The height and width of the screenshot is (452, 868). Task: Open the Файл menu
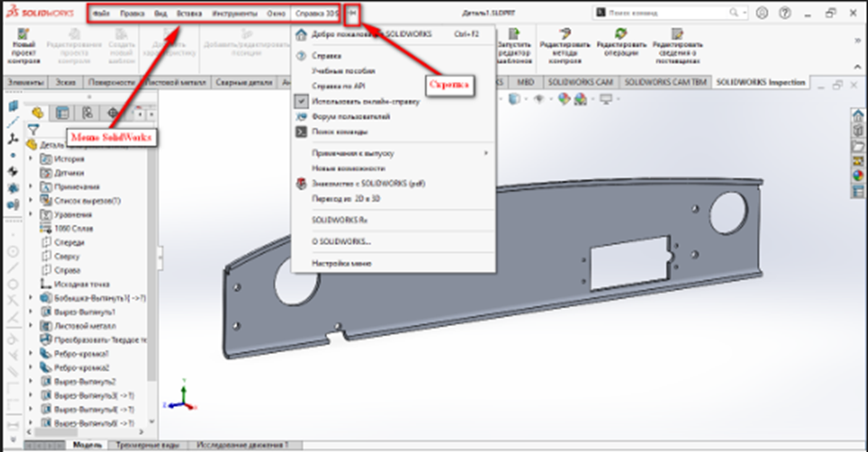point(101,13)
